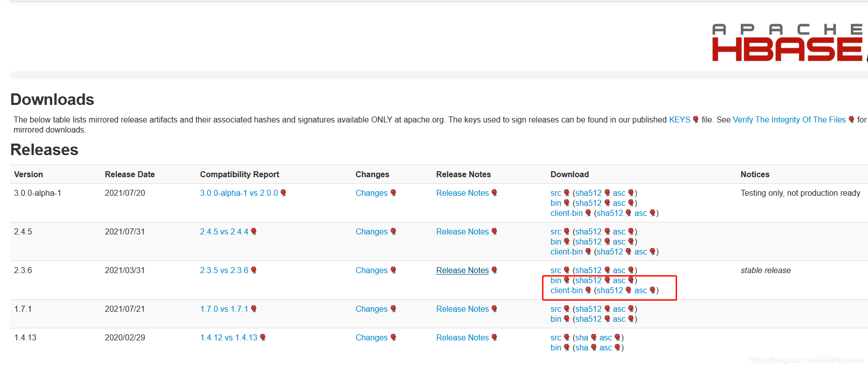Open asc signature of 2.4.5 src
The width and height of the screenshot is (868, 369).
tap(619, 231)
